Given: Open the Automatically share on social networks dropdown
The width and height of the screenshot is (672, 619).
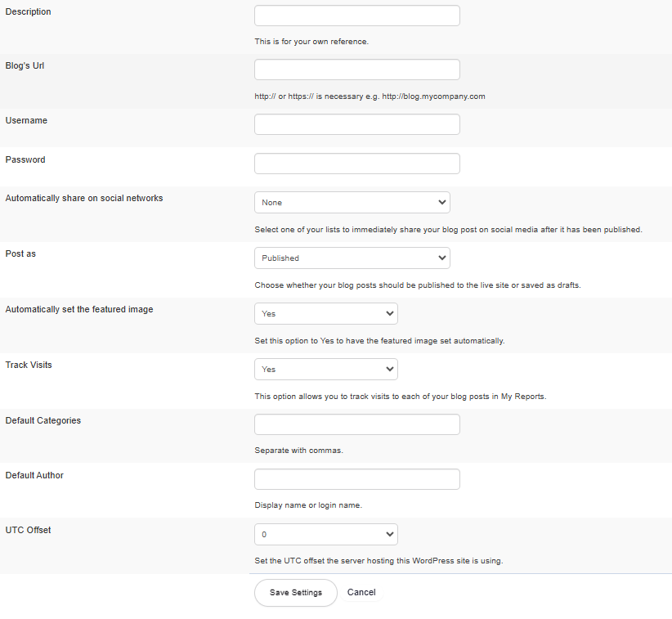Looking at the screenshot, I should click(x=352, y=202).
